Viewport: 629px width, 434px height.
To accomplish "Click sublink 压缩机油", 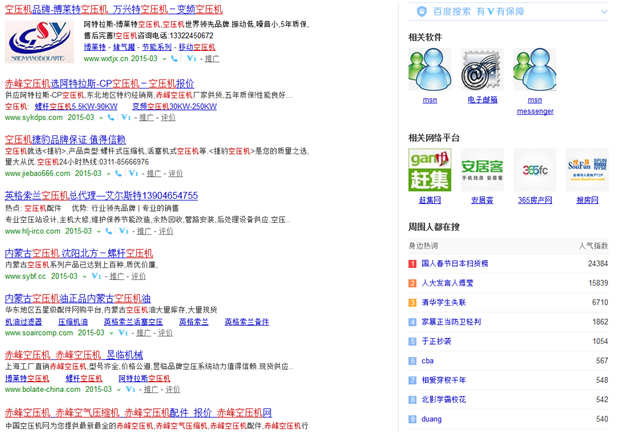I will point(73,322).
